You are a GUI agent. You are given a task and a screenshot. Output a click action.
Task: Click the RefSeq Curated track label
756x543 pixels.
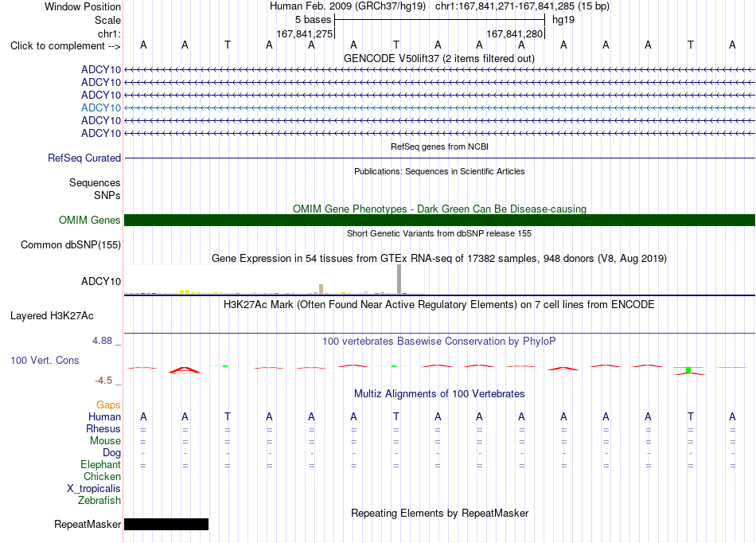[84, 158]
